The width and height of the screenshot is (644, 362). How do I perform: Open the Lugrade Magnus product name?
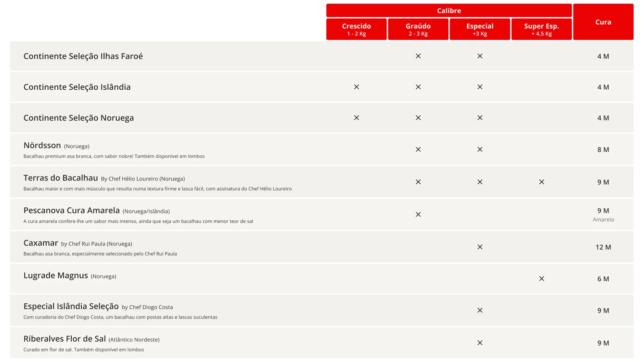[56, 276]
